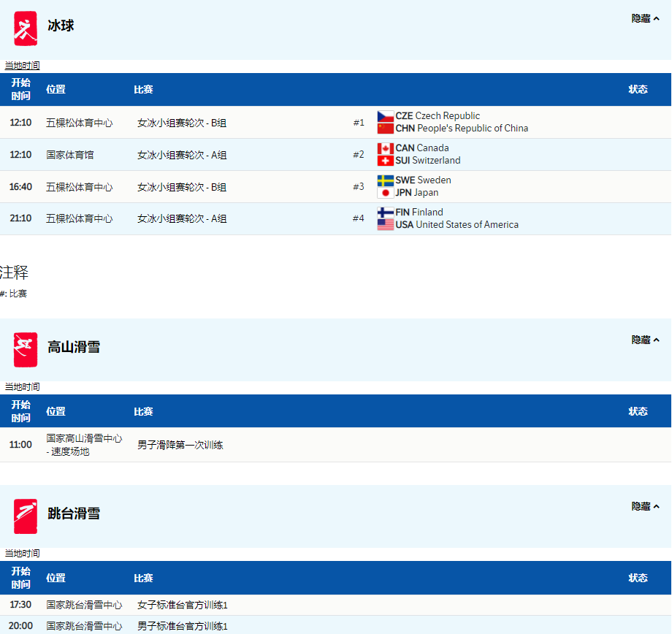The image size is (672, 634).
Task: Click the 位置 column header in ski jumping table
Action: click(56, 578)
